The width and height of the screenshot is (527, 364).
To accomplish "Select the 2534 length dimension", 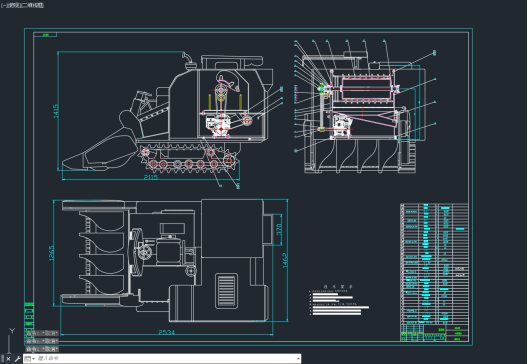I will click(x=166, y=332).
